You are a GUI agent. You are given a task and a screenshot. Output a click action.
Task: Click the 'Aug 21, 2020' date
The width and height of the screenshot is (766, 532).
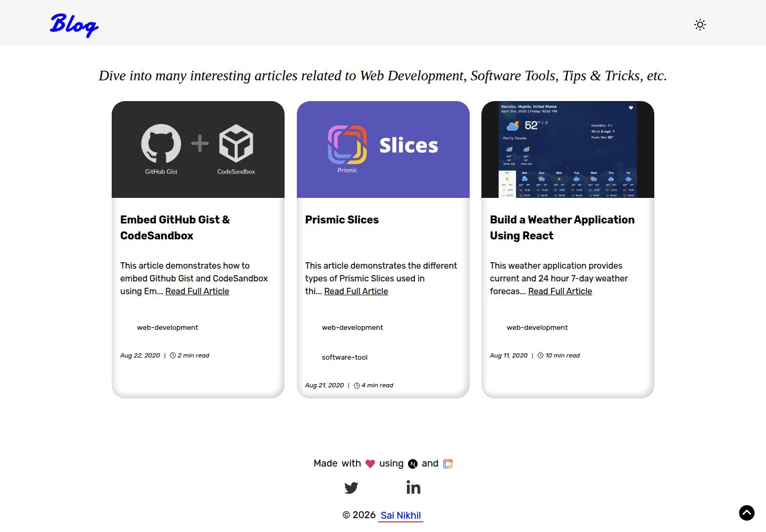pos(324,385)
